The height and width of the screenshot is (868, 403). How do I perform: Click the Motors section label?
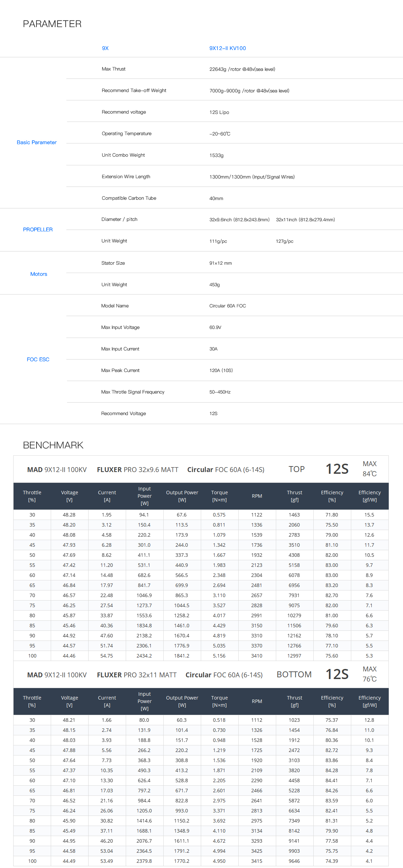click(x=39, y=274)
